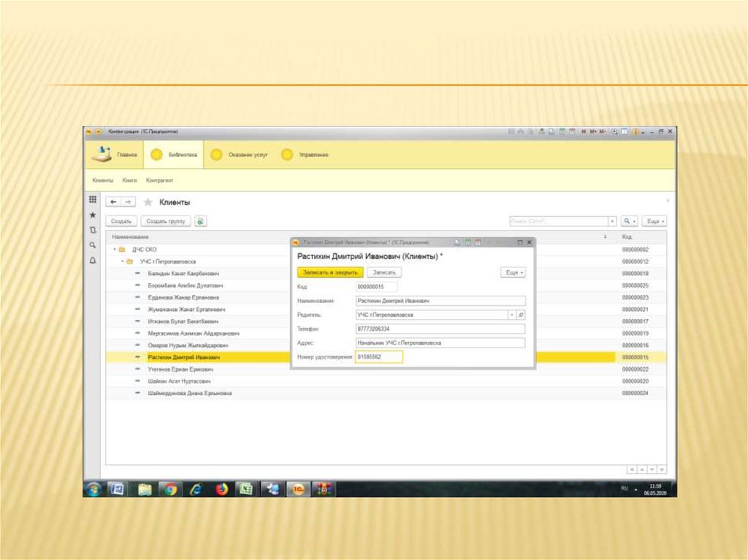Click the green refresh list icon
Screen dimensions: 748x560
coord(200,221)
